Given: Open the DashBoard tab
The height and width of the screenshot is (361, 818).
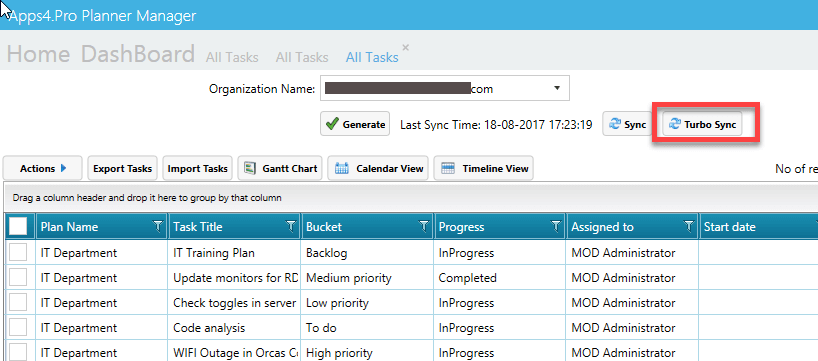Looking at the screenshot, I should coord(138,54).
